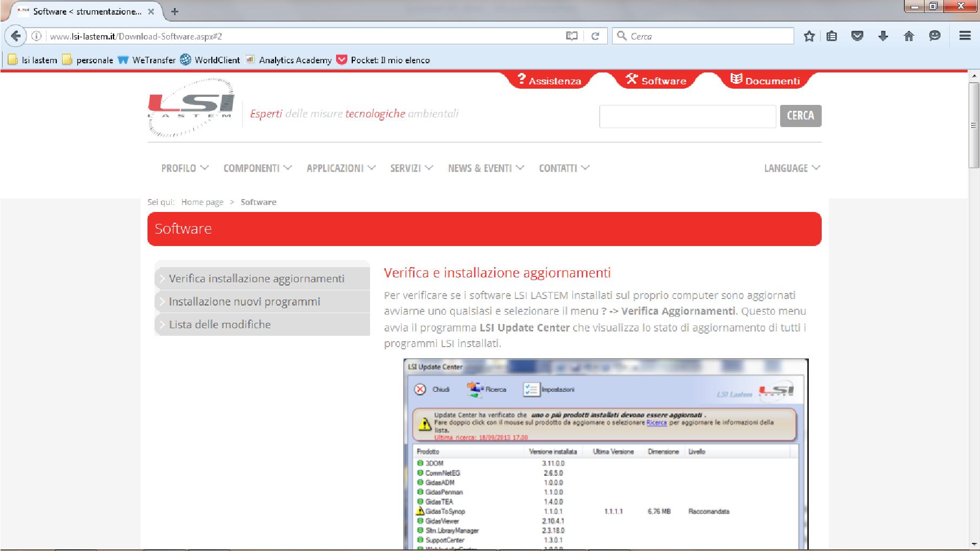980x551 pixels.
Task: Open the Firefox hamburger menu
Action: (x=965, y=36)
